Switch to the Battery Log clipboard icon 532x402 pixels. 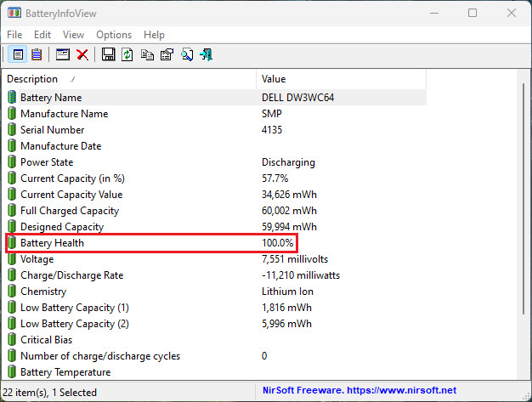[37, 54]
